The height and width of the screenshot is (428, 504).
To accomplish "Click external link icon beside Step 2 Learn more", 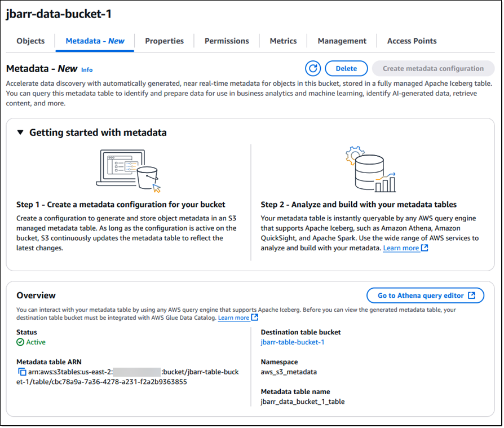I will click(x=425, y=248).
